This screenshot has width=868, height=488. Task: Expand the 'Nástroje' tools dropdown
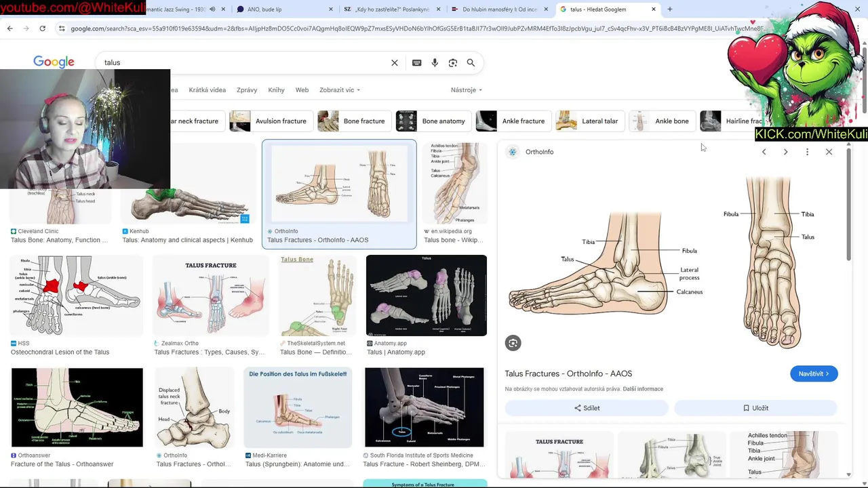point(467,89)
